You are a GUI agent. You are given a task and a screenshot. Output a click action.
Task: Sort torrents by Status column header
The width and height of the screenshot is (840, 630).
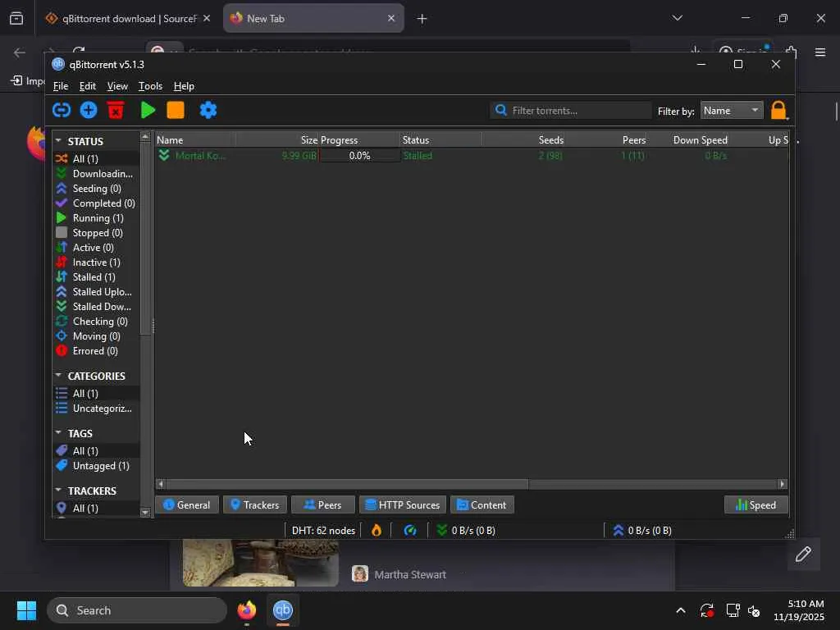click(x=441, y=139)
